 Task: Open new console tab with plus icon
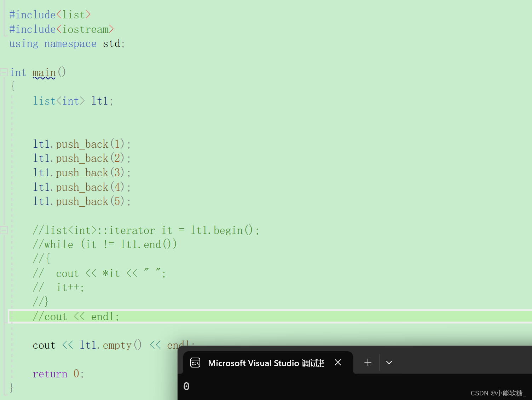[368, 362]
